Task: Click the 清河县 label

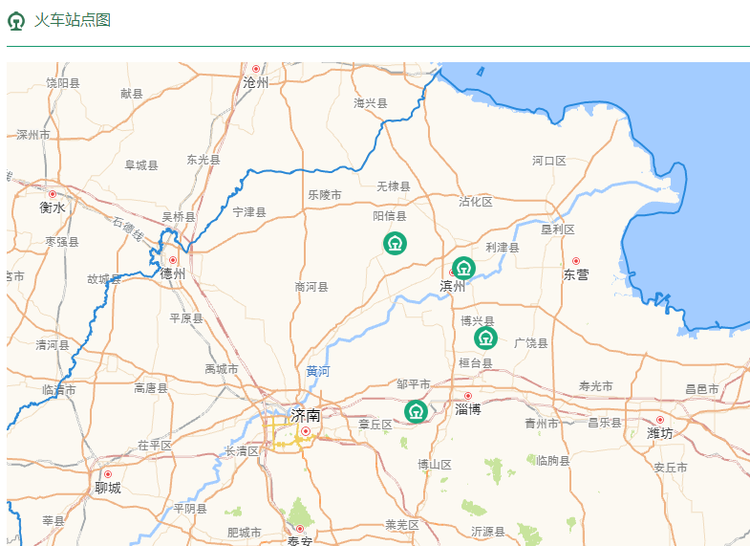Action: [x=52, y=345]
